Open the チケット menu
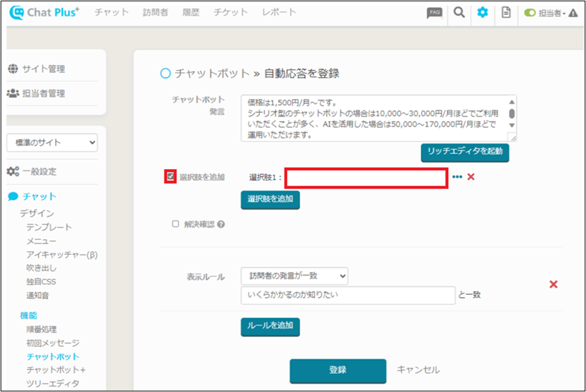 point(231,13)
